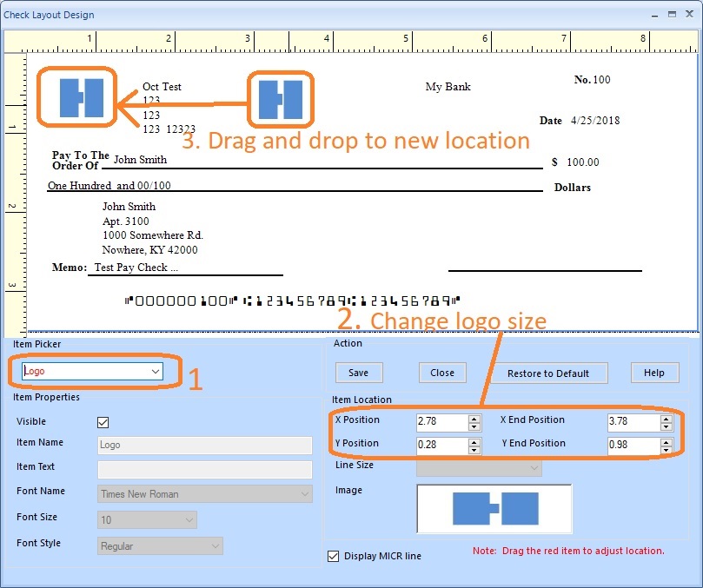The width and height of the screenshot is (703, 588).
Task: Open the Item Picker Logo dropdown
Action: 156,372
